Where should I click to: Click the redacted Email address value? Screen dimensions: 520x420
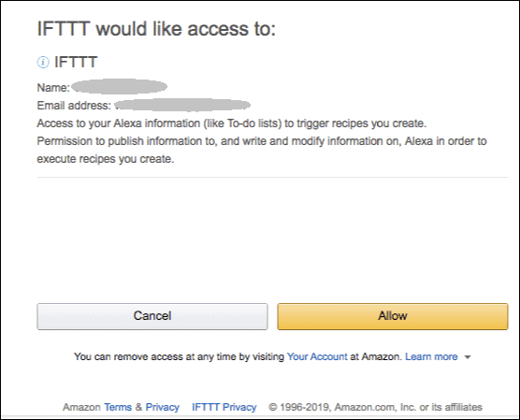pyautogui.click(x=182, y=105)
